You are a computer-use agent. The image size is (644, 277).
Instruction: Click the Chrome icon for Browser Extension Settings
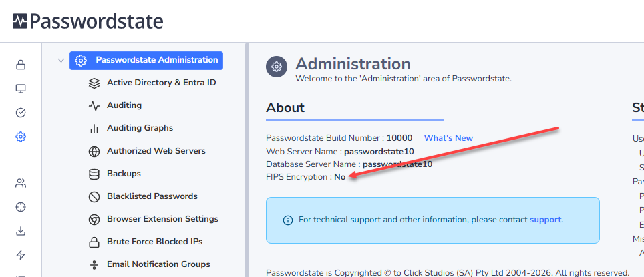click(x=94, y=220)
